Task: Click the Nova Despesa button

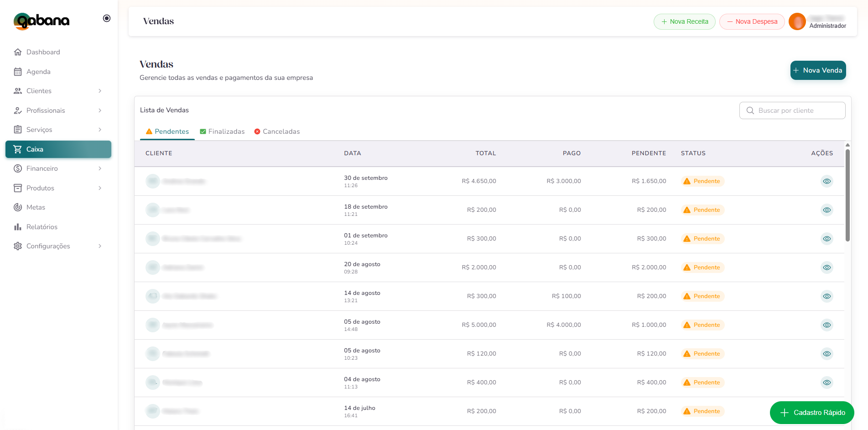Action: pos(752,21)
